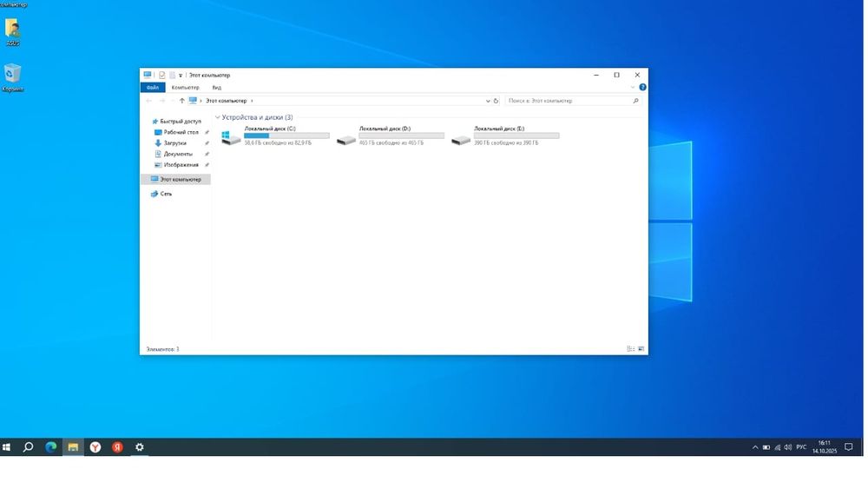
Task: Click the search magnifier icon in Explorer
Action: click(x=635, y=101)
